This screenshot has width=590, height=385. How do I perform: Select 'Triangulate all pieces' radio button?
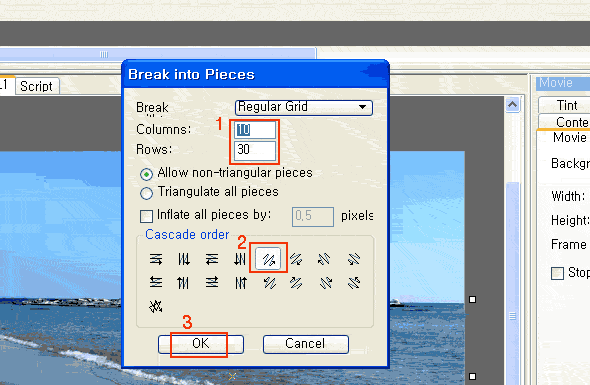point(146,193)
